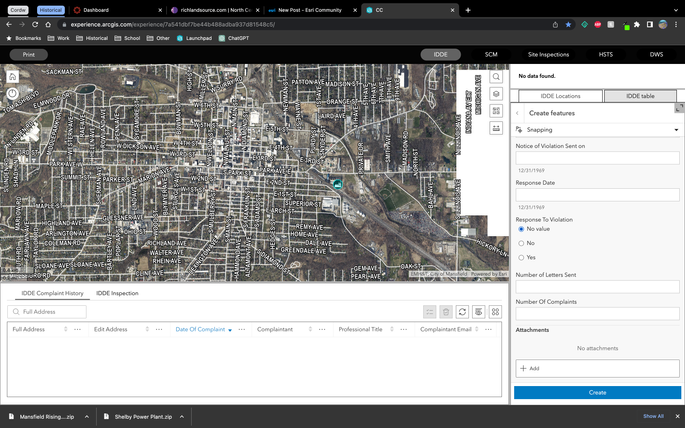
Task: Select 'No' radio for Response To Violation
Action: 521,243
